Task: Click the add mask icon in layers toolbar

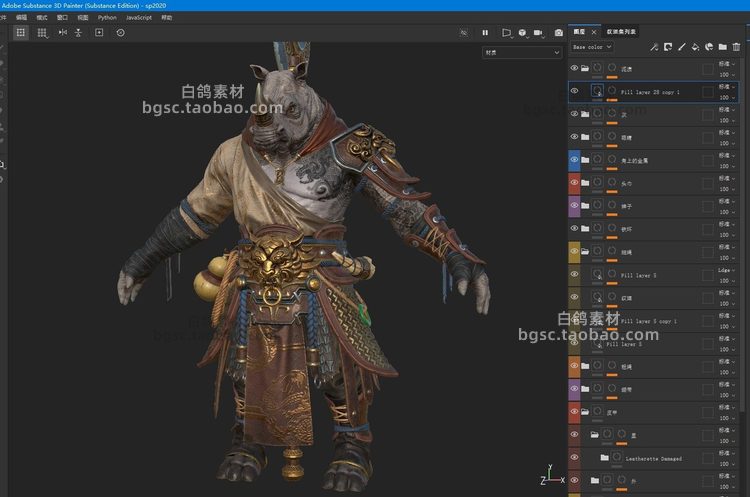Action: coord(668,47)
